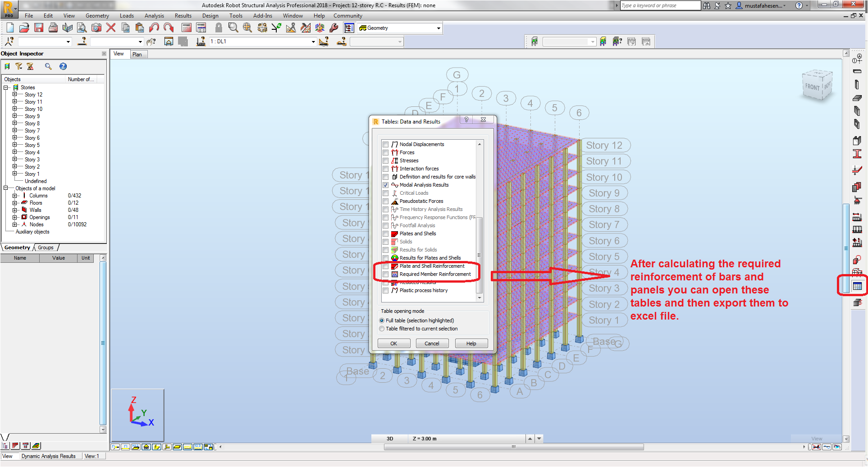The height and width of the screenshot is (467, 868).
Task: Uncheck the Modal Analysis Results option
Action: click(x=386, y=185)
